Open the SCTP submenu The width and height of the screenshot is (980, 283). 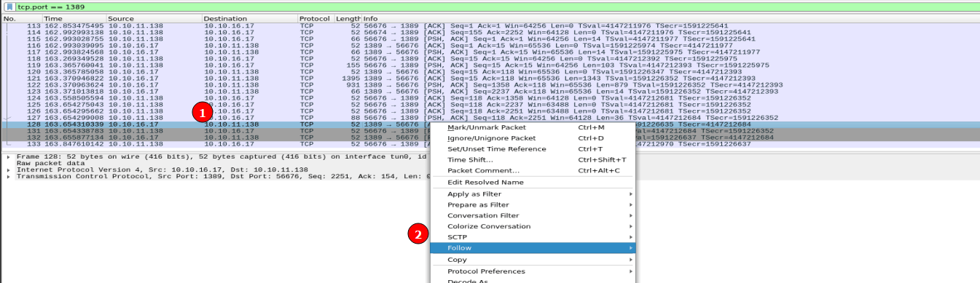point(532,237)
